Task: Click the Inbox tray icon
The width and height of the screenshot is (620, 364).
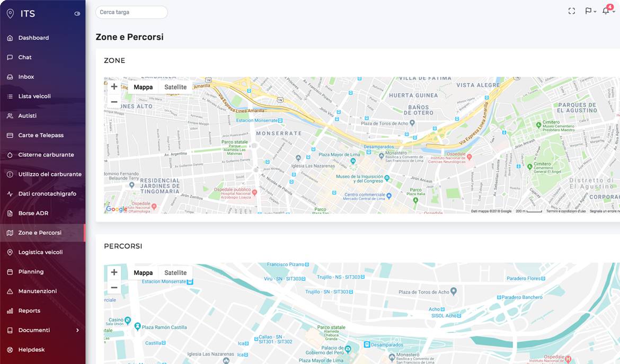Action: pos(10,77)
